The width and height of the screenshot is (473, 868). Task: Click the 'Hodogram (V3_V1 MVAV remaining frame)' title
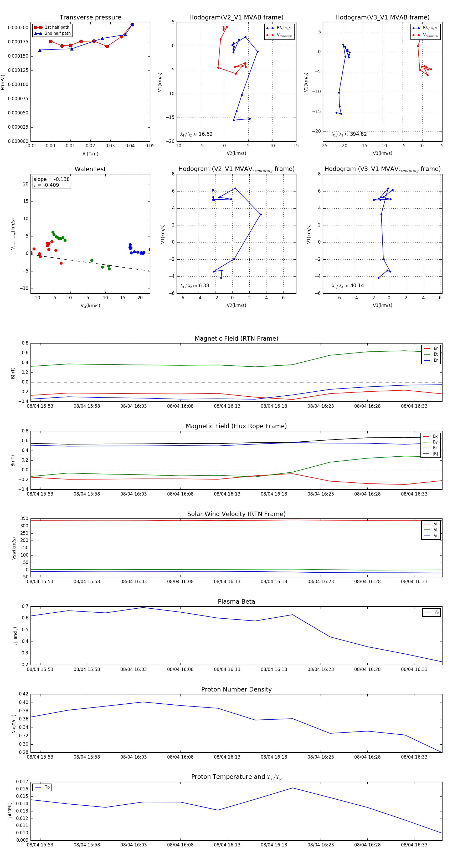click(382, 169)
